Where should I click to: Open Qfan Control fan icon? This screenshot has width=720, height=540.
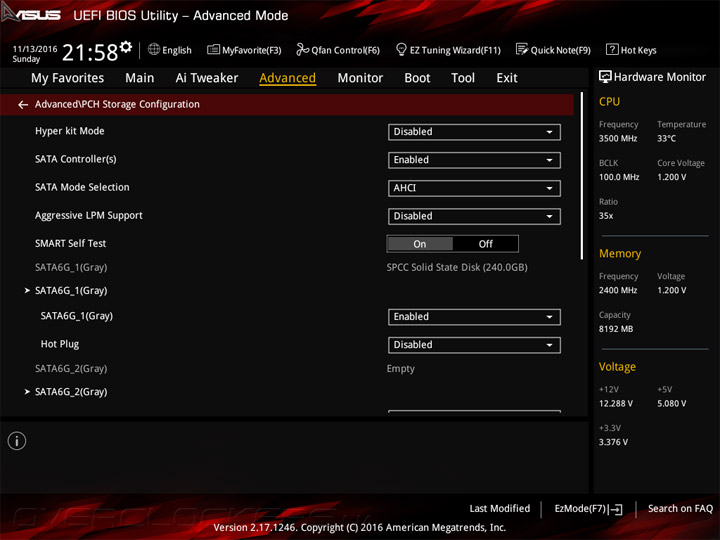[x=302, y=49]
